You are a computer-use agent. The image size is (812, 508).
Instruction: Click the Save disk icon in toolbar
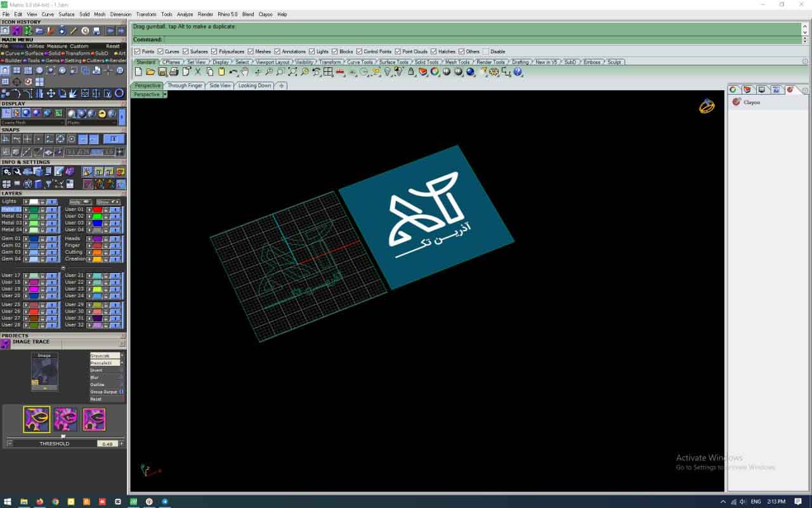pyautogui.click(x=162, y=72)
